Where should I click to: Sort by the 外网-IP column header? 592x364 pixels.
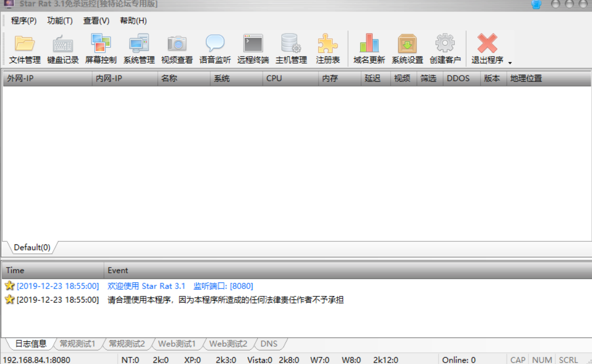48,79
